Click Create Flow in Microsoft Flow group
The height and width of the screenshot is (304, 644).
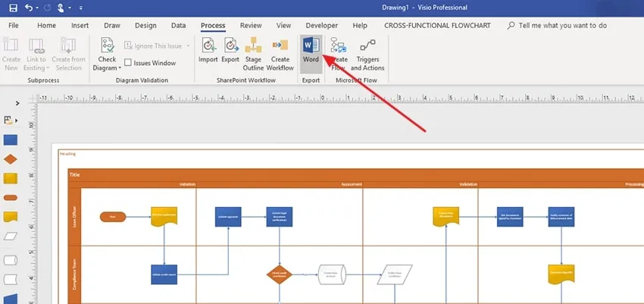tap(339, 55)
